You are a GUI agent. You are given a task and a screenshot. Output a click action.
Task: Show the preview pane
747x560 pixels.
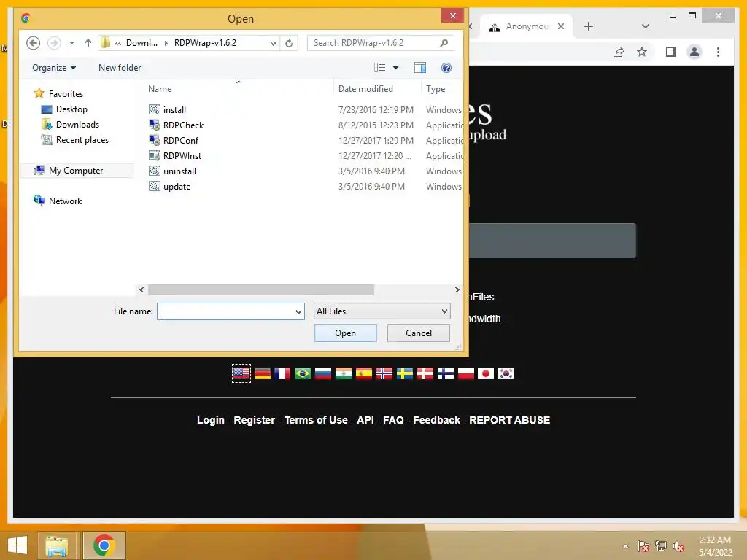click(x=420, y=68)
